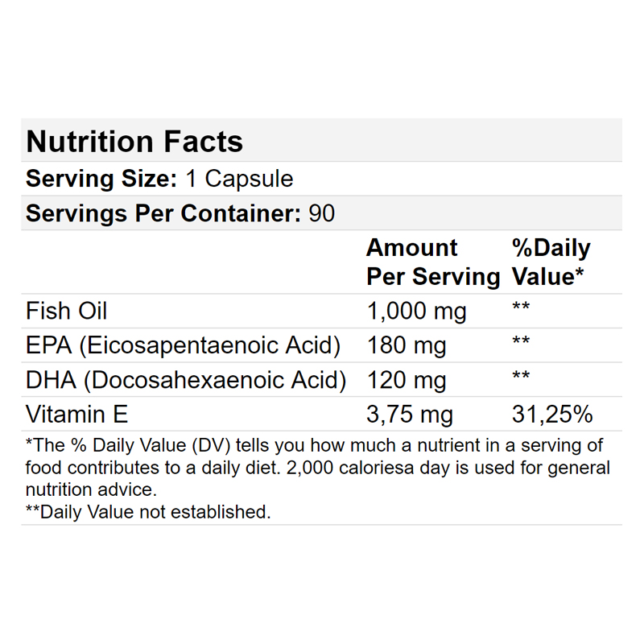Click the Daily Value not established note
Viewport: 644px width, 644px height.
148,512
